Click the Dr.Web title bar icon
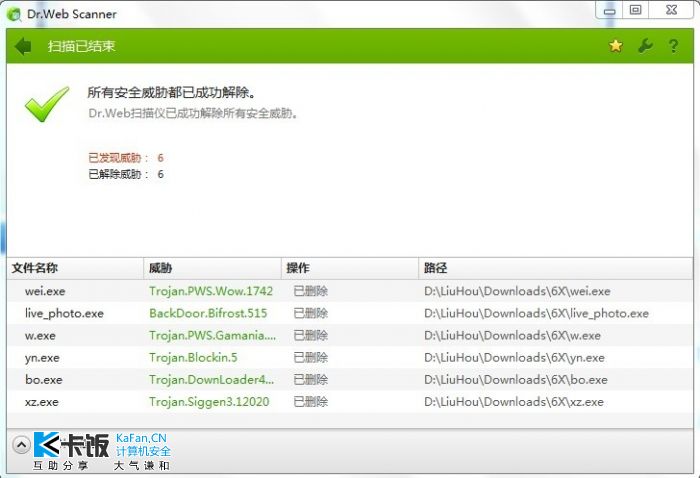Image resolution: width=700 pixels, height=478 pixels. (x=13, y=14)
